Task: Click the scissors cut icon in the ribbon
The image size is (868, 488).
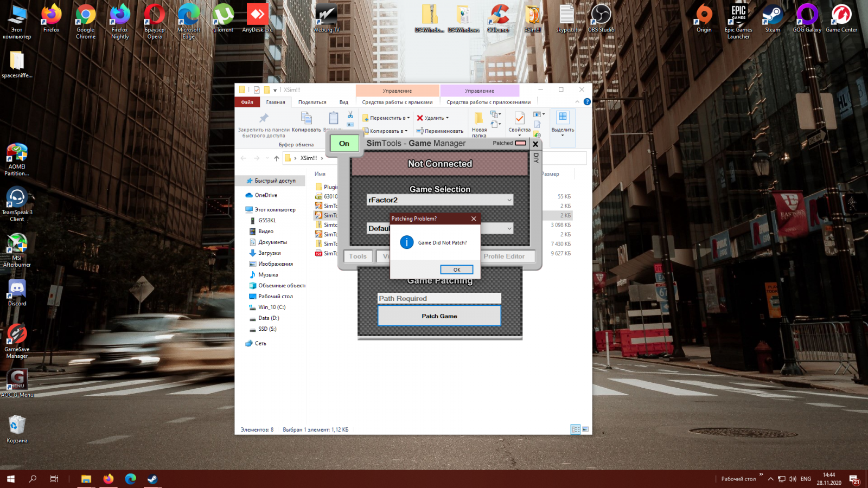Action: click(350, 115)
